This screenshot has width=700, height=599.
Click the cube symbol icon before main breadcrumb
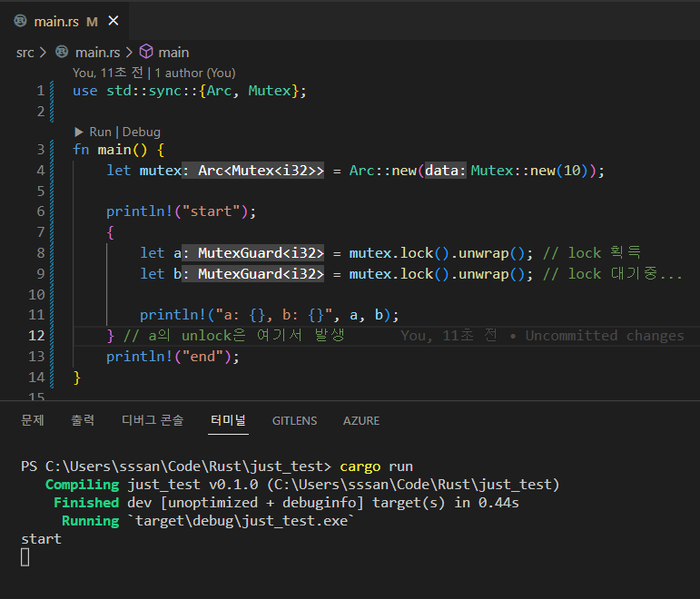point(145,53)
